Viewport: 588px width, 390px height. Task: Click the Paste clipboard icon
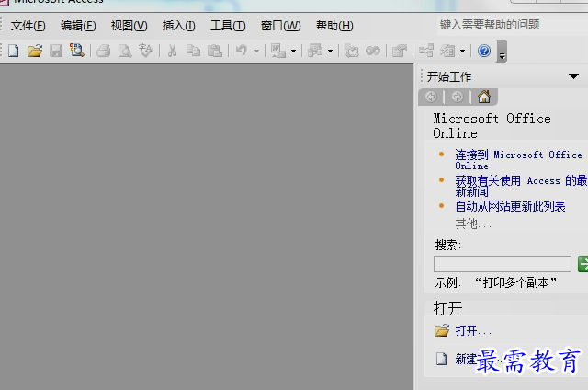click(215, 51)
